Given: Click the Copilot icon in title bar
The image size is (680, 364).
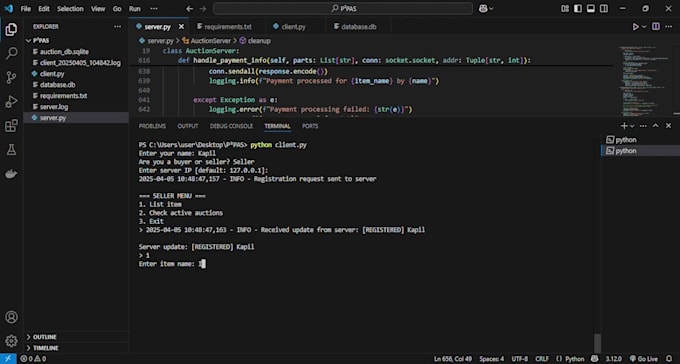Looking at the screenshot, I should (x=483, y=8).
